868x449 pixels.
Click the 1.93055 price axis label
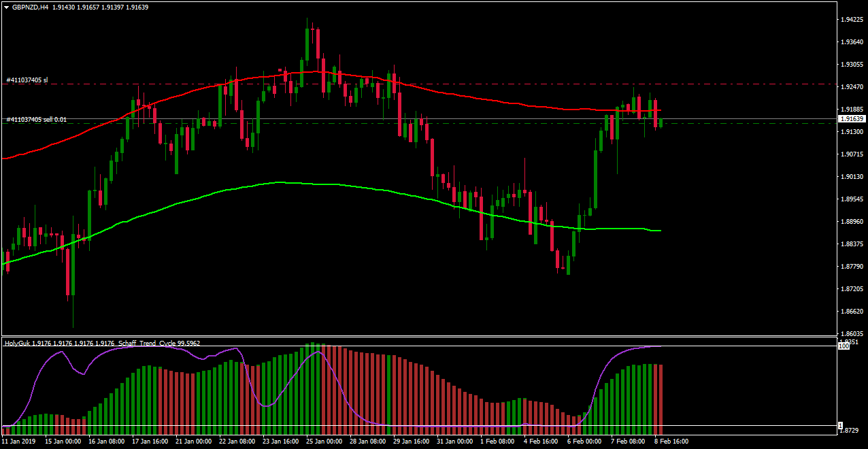[x=853, y=65]
